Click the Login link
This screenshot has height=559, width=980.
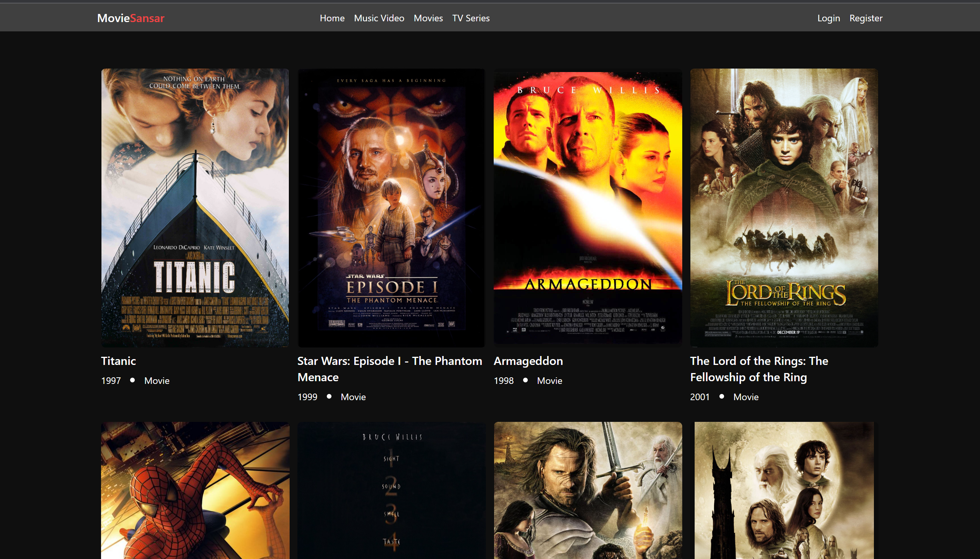tap(829, 18)
